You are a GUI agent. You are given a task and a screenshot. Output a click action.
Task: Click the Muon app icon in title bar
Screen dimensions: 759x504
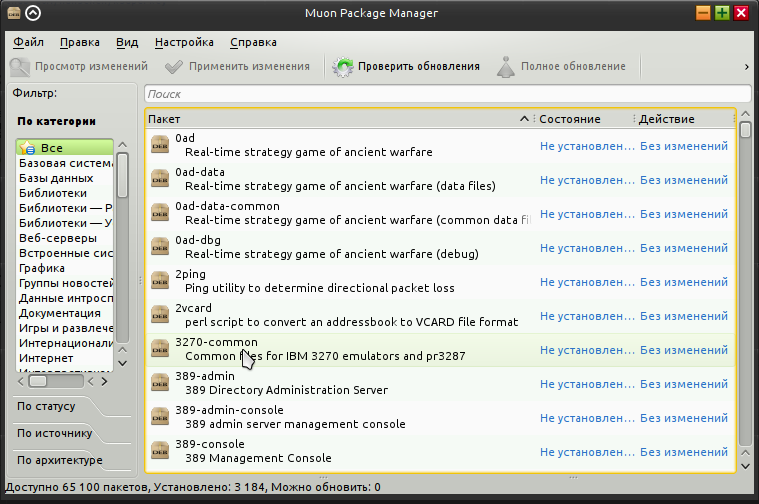[14, 13]
